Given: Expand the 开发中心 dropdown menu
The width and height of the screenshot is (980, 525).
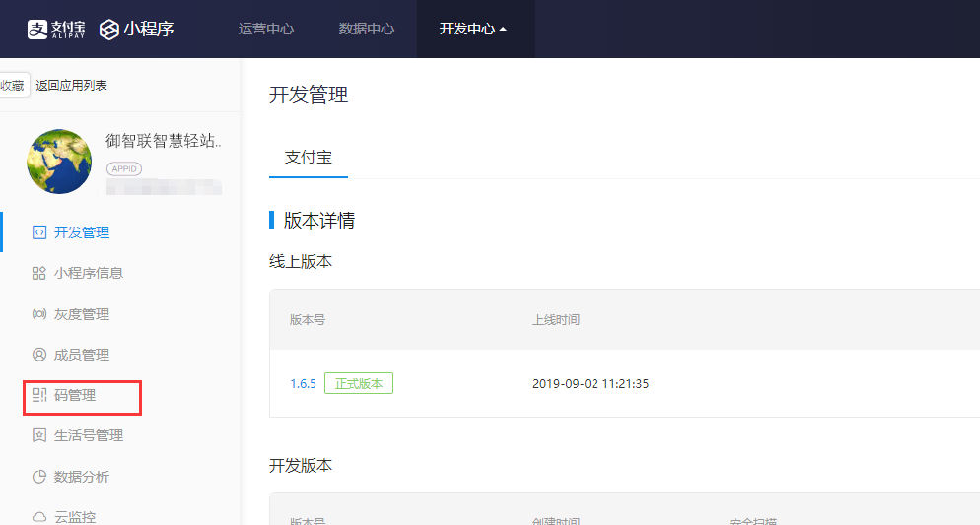Looking at the screenshot, I should 473,29.
